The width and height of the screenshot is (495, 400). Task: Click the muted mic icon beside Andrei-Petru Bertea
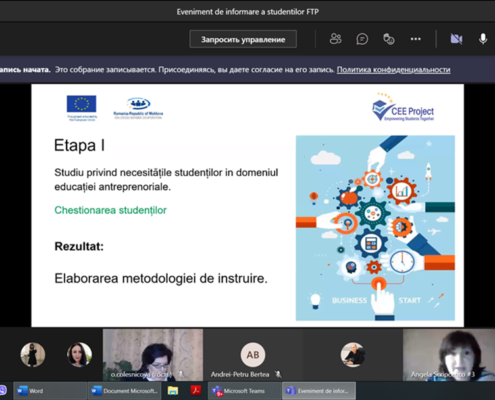pos(278,375)
